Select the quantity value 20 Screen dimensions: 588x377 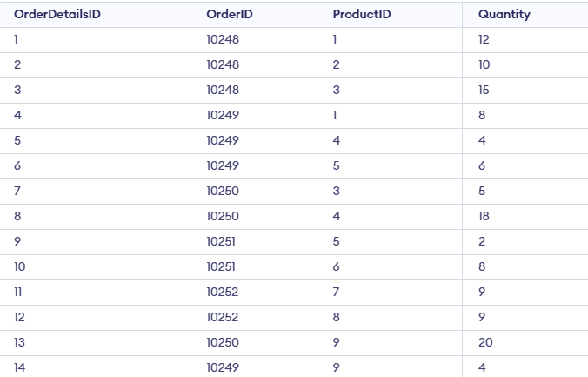point(485,342)
